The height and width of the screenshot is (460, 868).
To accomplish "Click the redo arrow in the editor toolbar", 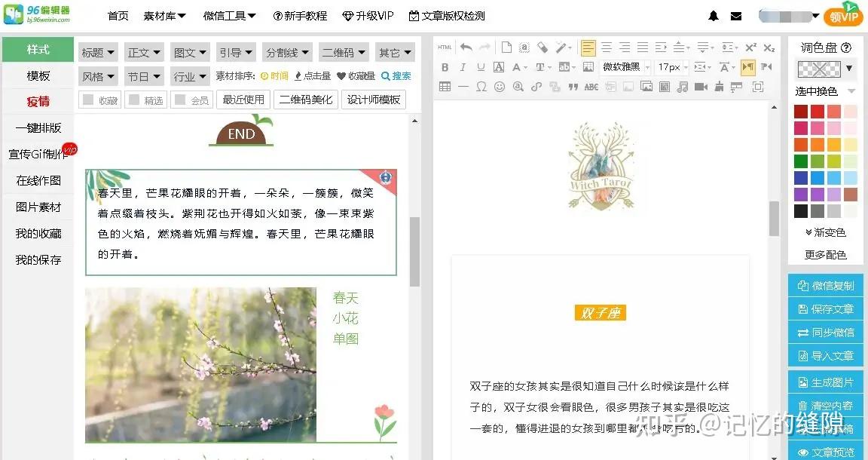I will point(485,48).
